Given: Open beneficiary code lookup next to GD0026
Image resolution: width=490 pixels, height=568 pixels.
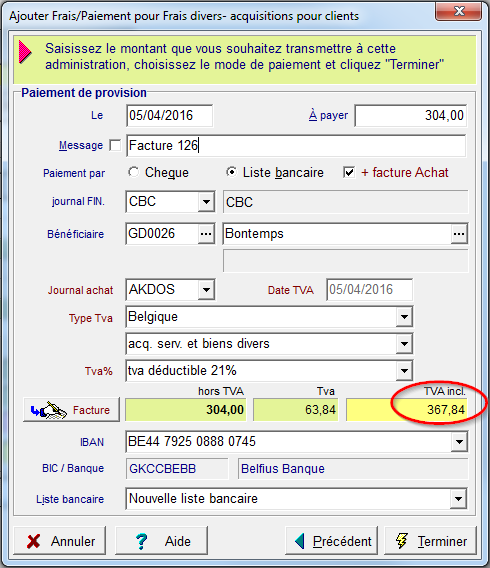Looking at the screenshot, I should [206, 234].
